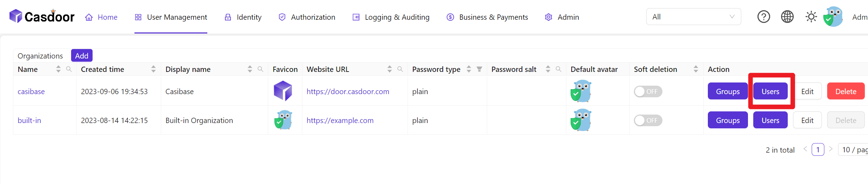Open the All organization dropdown

pos(693,17)
